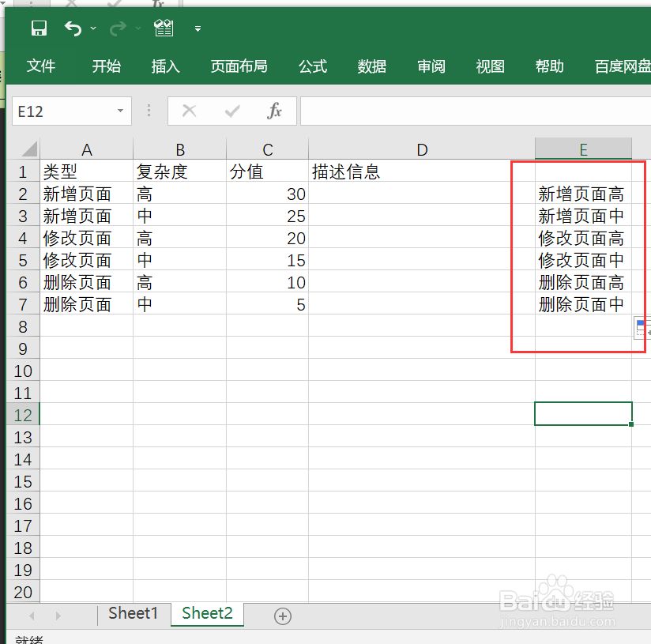Click cell C7 with value 5

[x=267, y=304]
